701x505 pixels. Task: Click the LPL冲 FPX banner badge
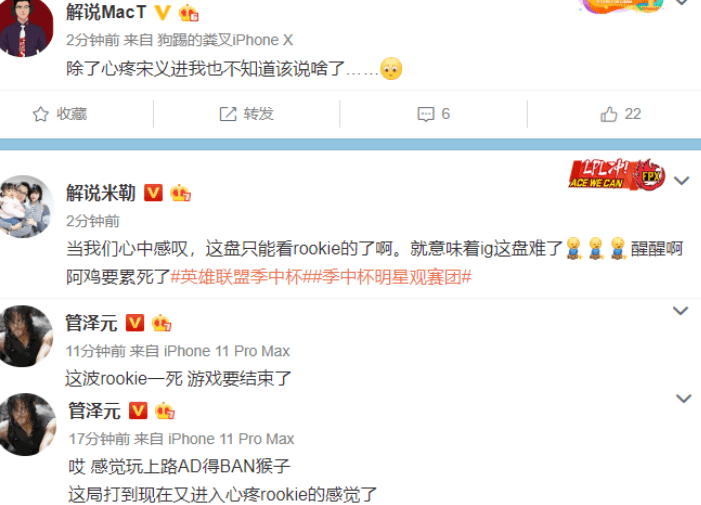617,175
